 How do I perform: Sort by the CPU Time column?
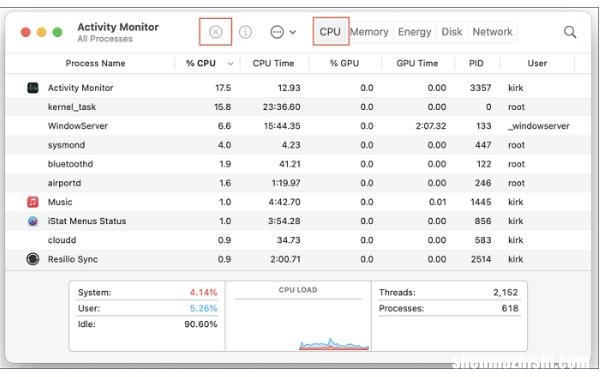[x=273, y=63]
